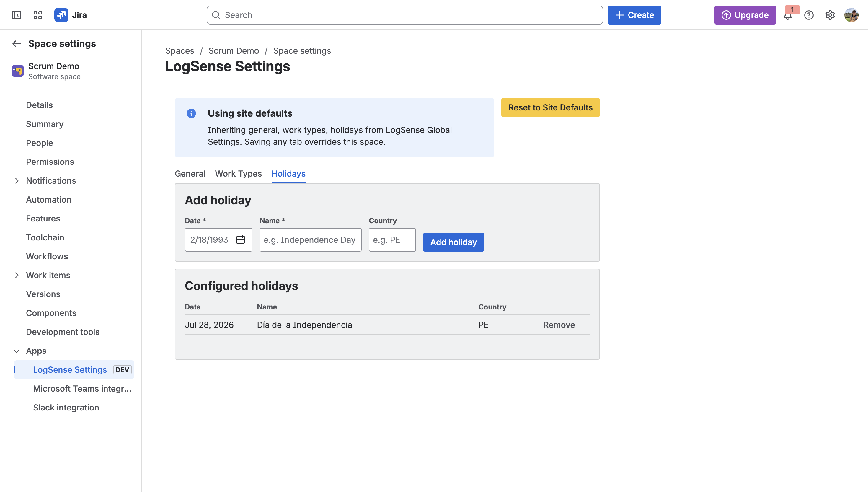Click the Scrum Demo space name in sidebar

pos(54,66)
